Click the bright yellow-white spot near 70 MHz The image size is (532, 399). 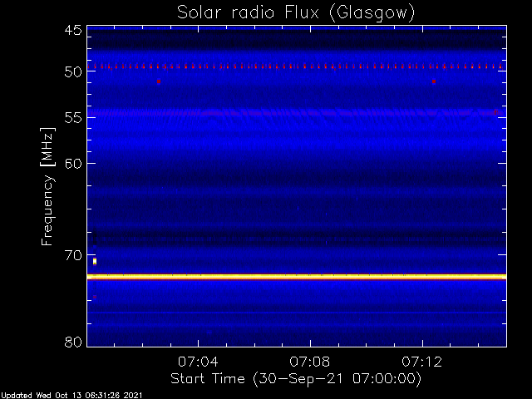(95, 261)
